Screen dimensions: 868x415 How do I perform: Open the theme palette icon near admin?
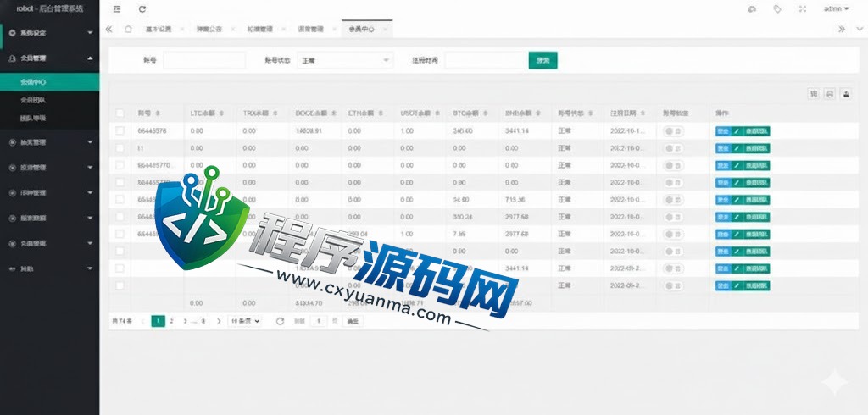click(752, 8)
